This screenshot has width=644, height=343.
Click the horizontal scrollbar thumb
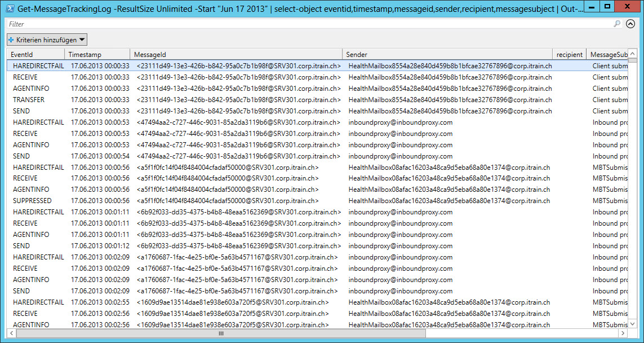point(221,333)
